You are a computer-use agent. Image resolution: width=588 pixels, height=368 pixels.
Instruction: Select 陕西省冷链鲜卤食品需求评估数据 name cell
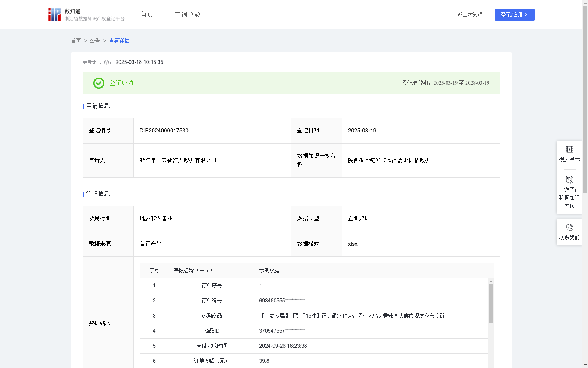click(421, 160)
